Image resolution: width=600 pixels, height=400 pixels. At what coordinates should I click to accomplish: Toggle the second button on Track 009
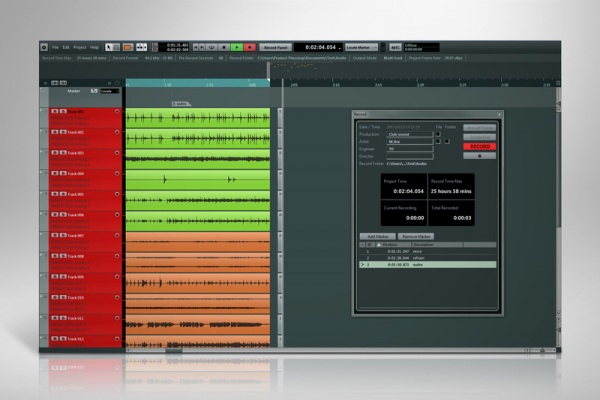[63, 277]
